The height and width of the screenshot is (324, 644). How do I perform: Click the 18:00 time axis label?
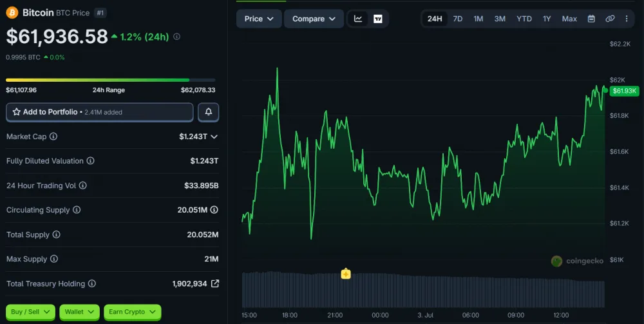(290, 316)
